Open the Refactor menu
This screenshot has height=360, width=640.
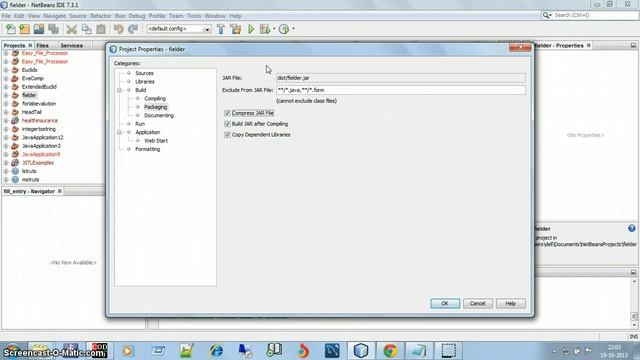tap(100, 16)
